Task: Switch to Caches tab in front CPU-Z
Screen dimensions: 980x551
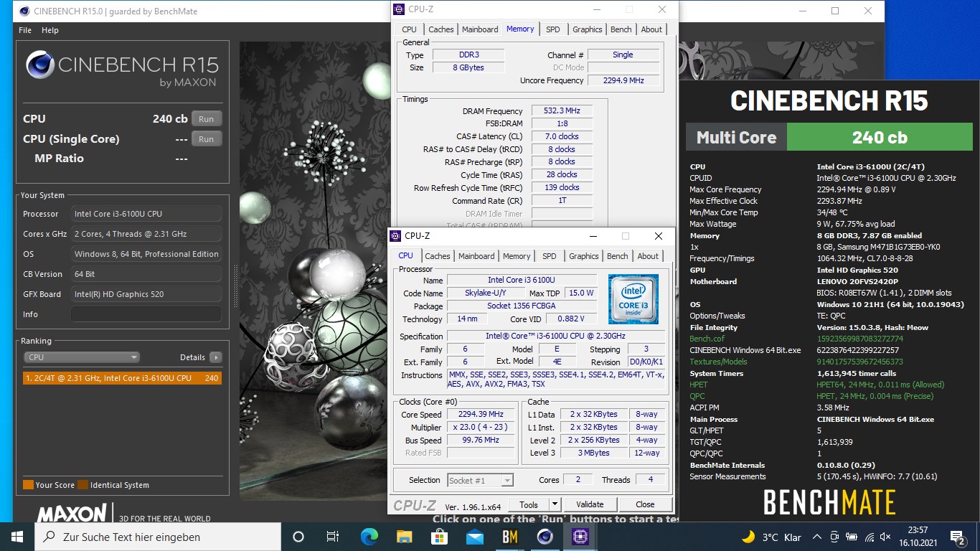Action: 438,256
